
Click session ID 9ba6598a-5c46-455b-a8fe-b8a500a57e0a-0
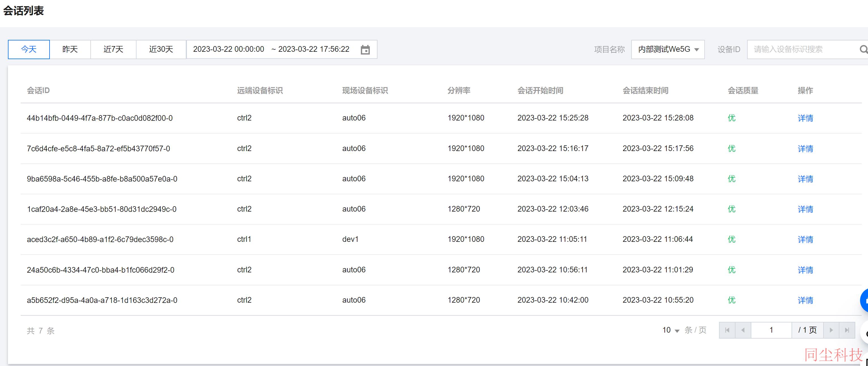click(x=102, y=179)
